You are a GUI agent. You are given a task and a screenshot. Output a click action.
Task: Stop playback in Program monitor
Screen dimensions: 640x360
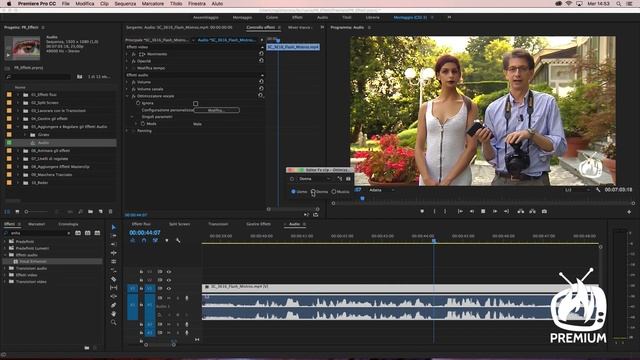(483, 211)
